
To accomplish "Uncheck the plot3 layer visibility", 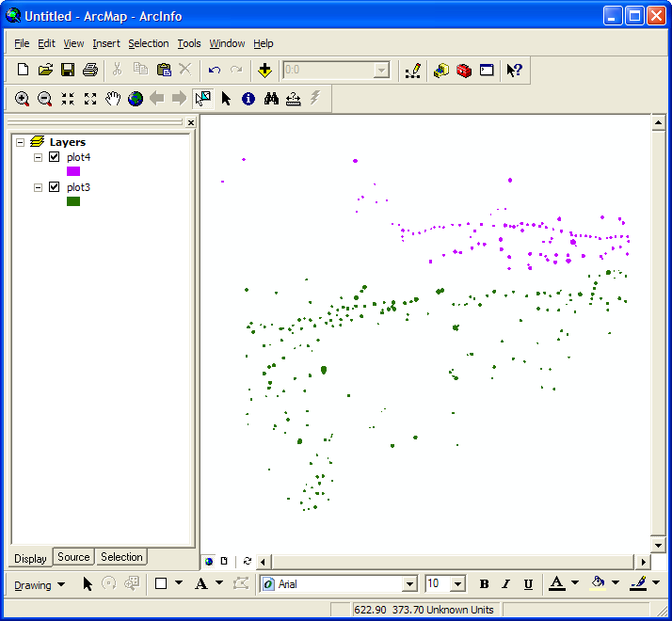I will pyautogui.click(x=54, y=187).
